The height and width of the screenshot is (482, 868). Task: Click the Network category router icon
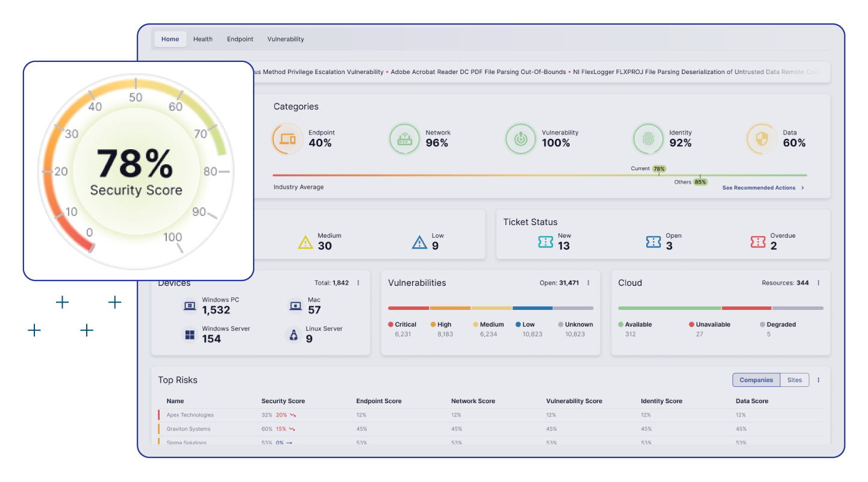tap(404, 139)
